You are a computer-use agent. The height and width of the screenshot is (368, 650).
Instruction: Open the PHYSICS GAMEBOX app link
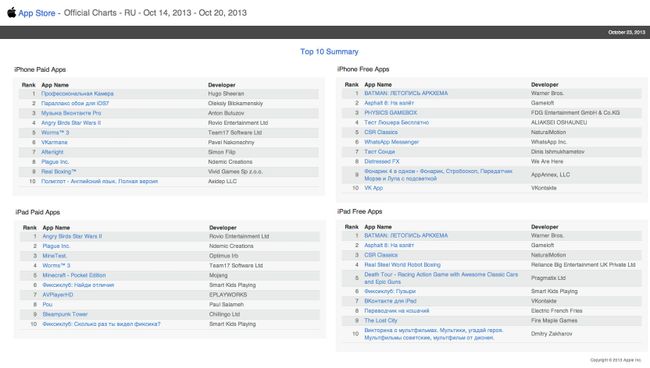pyautogui.click(x=390, y=113)
